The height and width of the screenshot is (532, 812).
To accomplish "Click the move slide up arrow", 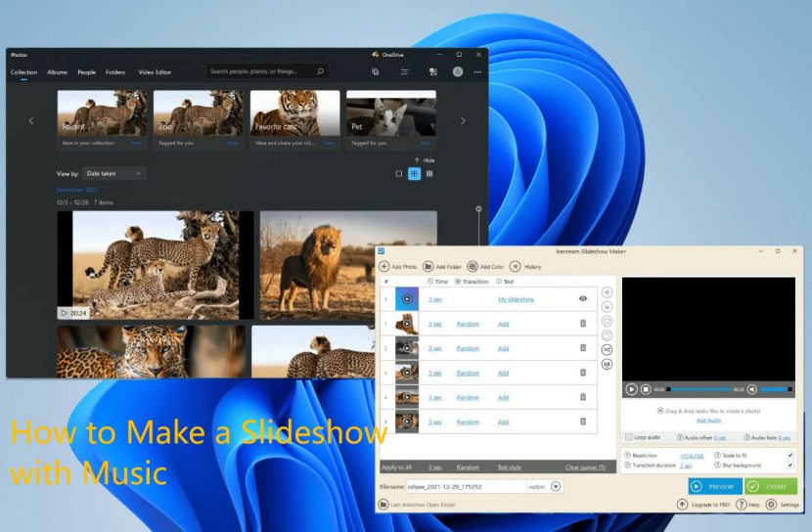I will (x=607, y=292).
